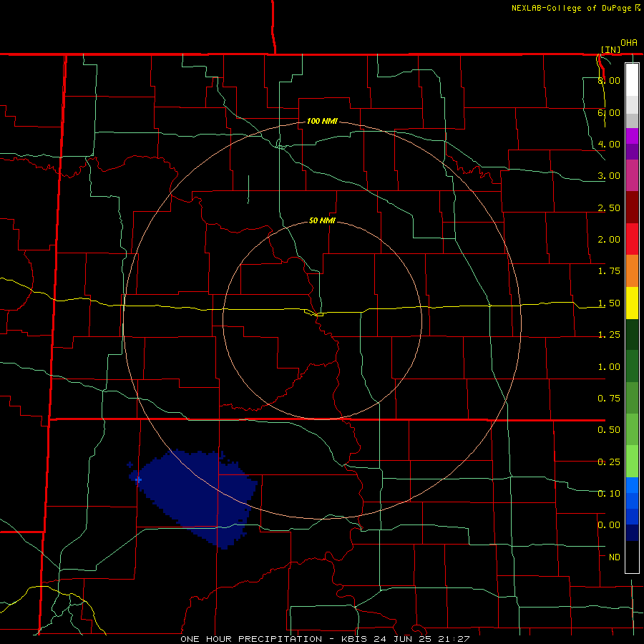The height and width of the screenshot is (644, 644).
Task: Click the 0.00 legend value
Action: pyautogui.click(x=609, y=525)
